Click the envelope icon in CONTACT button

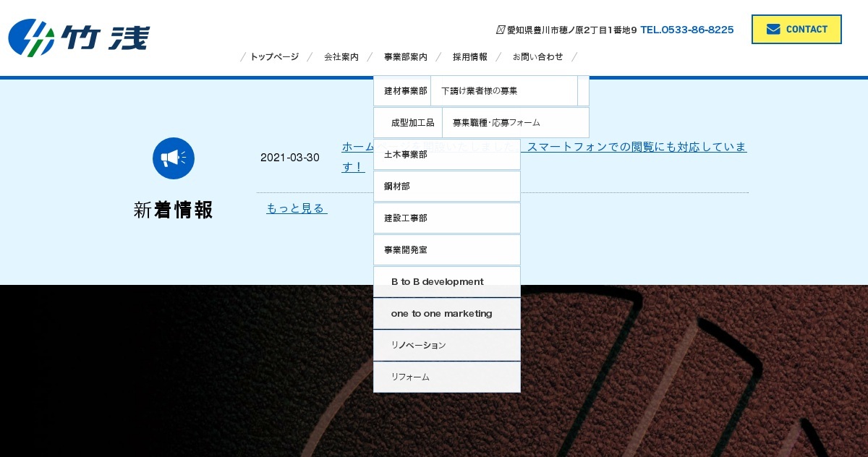774,29
